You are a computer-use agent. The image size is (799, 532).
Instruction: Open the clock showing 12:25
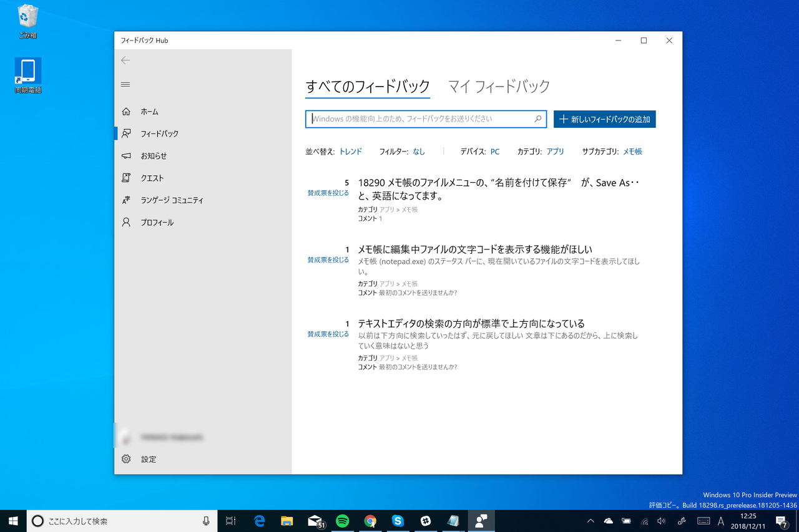pos(748,521)
